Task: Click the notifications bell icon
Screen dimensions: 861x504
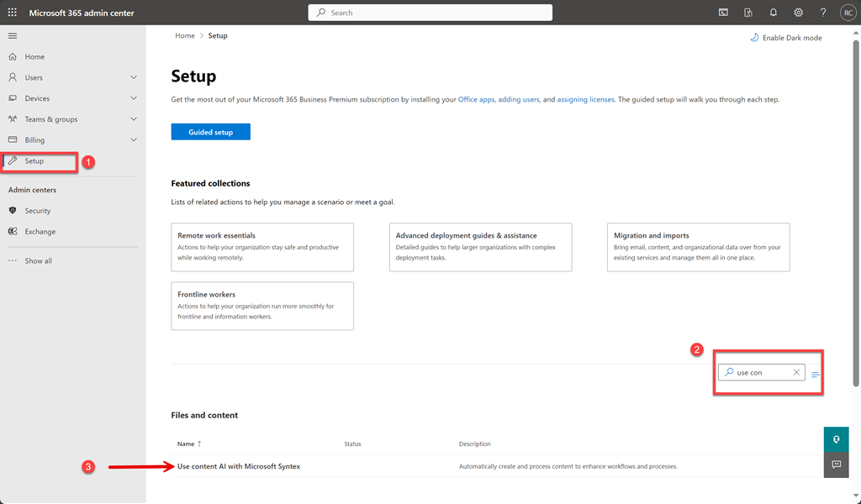Action: (x=774, y=13)
